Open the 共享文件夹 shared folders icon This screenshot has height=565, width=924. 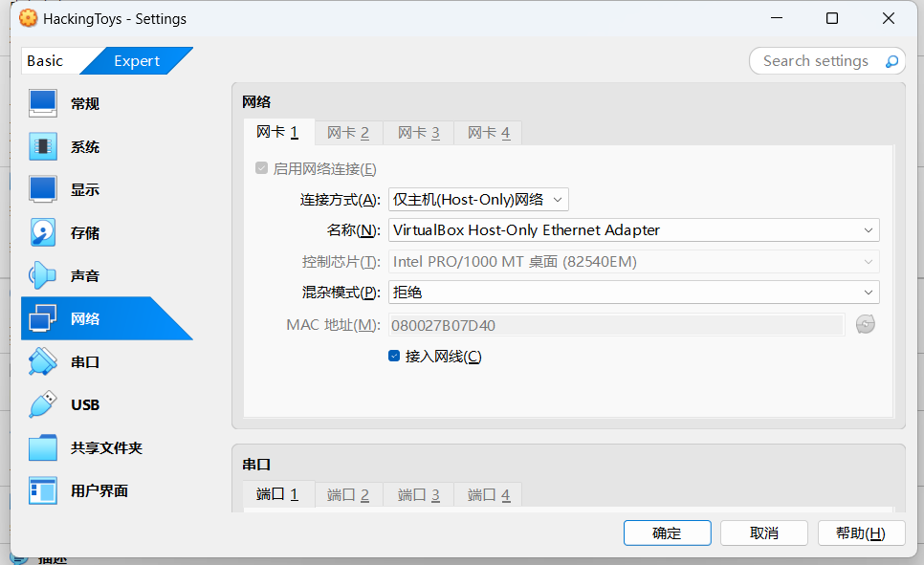click(x=43, y=447)
